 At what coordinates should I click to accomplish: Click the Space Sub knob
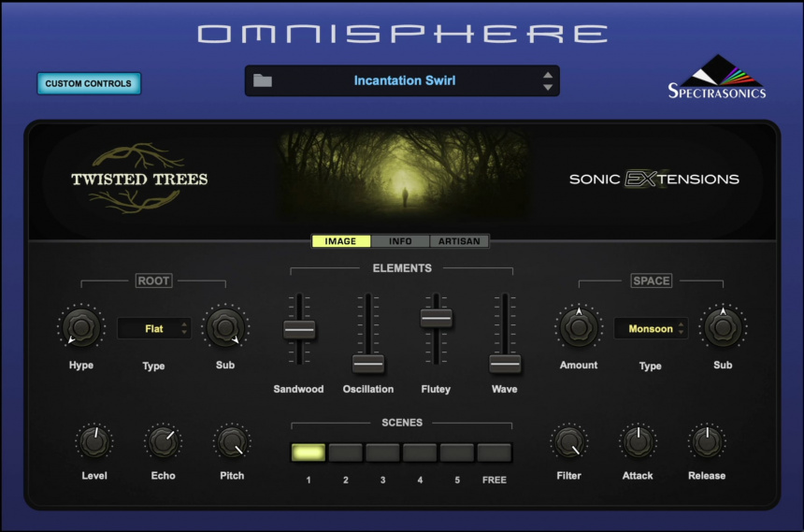click(x=723, y=327)
